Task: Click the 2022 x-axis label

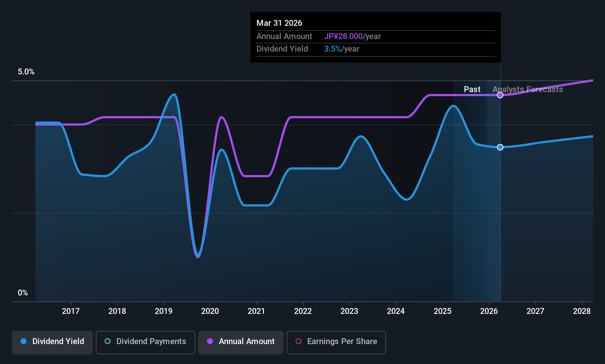Action: tap(303, 311)
